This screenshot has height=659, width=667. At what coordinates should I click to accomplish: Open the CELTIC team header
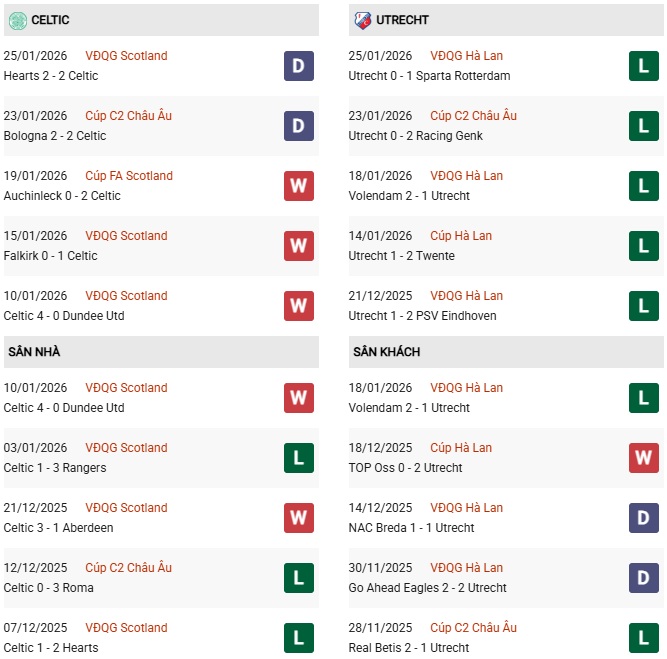click(x=50, y=20)
